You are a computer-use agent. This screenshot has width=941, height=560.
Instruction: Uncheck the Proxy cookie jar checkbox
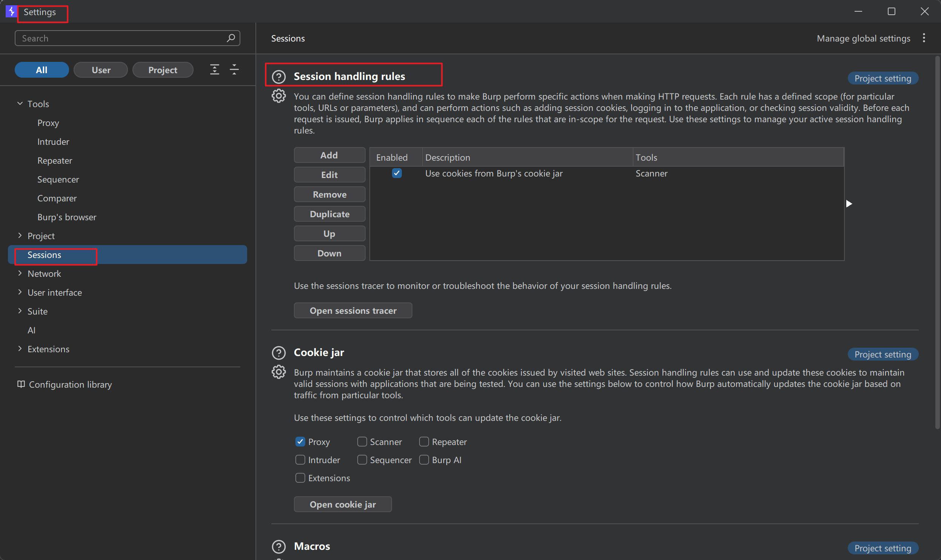pyautogui.click(x=300, y=442)
